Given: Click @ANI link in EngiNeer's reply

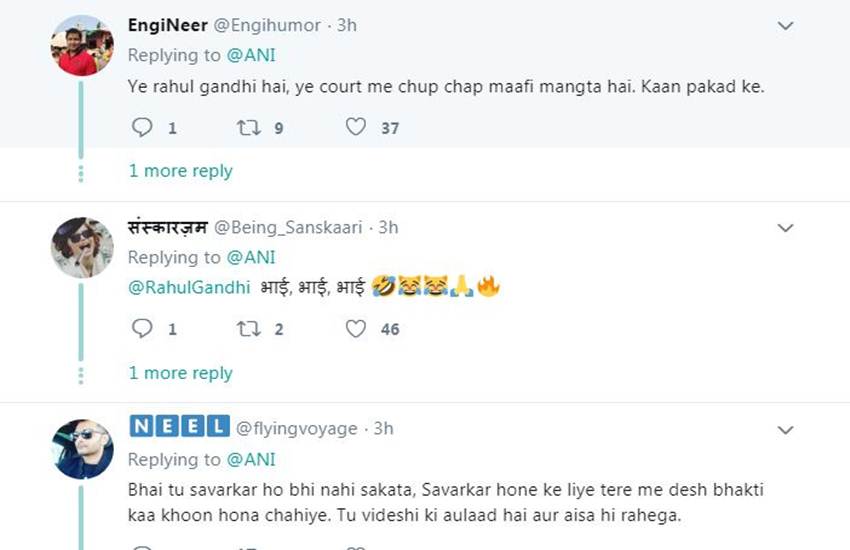Looking at the screenshot, I should [x=250, y=56].
